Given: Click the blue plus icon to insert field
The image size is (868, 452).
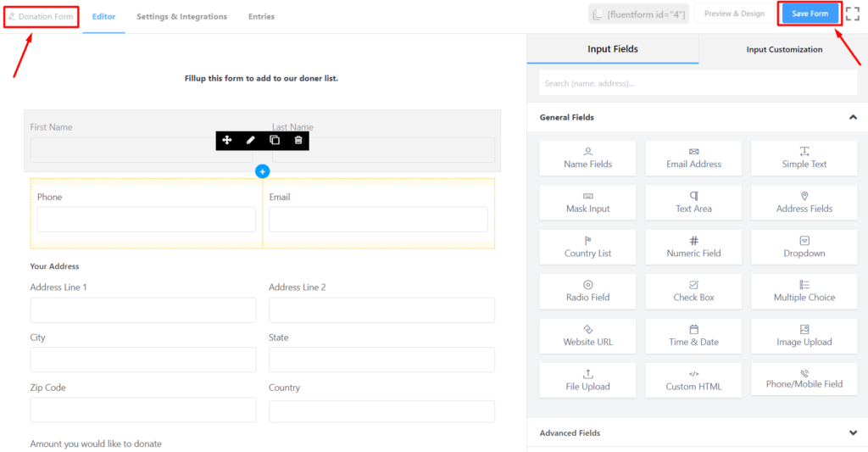Looking at the screenshot, I should click(x=262, y=171).
